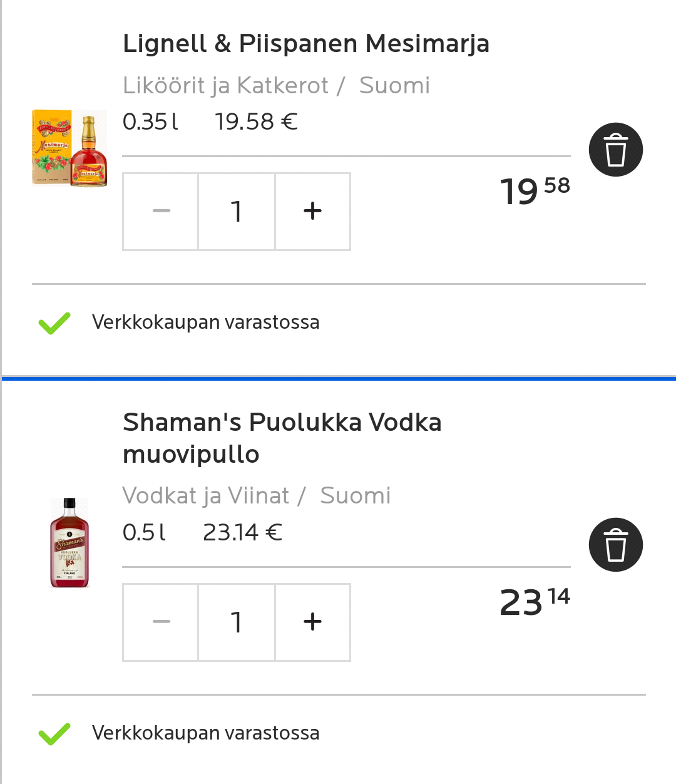Decrease Shaman's Vodka quantity with minus

pos(161,622)
